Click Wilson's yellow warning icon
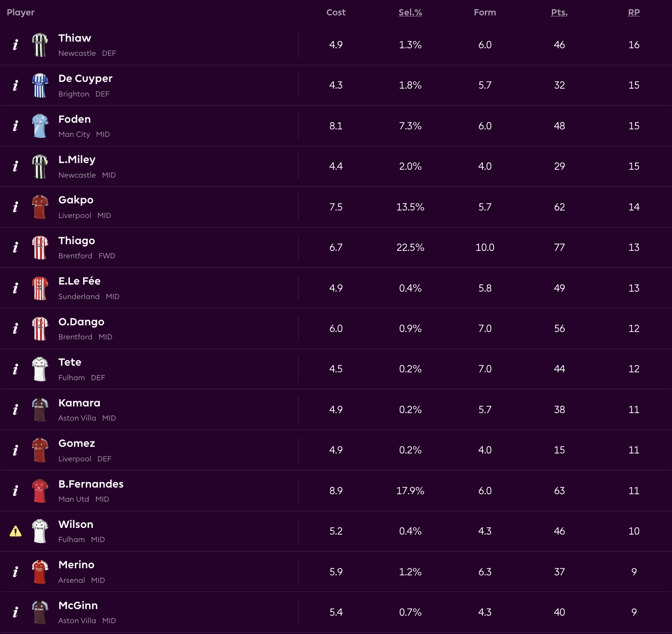672x634 pixels. [x=15, y=531]
